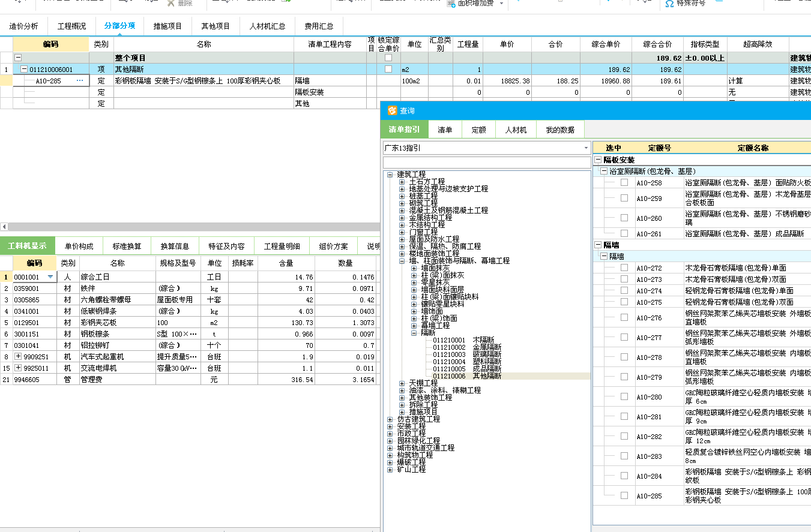Select tree item 011210001 木隔断
Viewport: 811px width, 532px height.
point(463,339)
